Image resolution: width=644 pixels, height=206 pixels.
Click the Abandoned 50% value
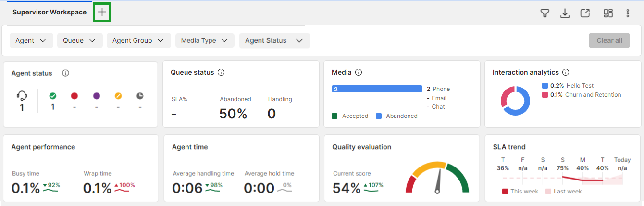coord(233,114)
